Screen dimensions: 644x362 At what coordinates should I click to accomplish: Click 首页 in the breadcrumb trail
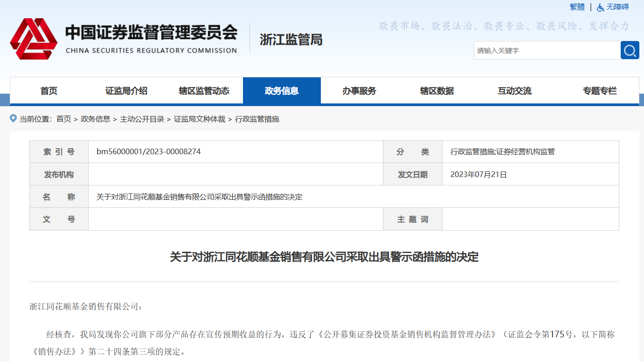[x=64, y=119]
